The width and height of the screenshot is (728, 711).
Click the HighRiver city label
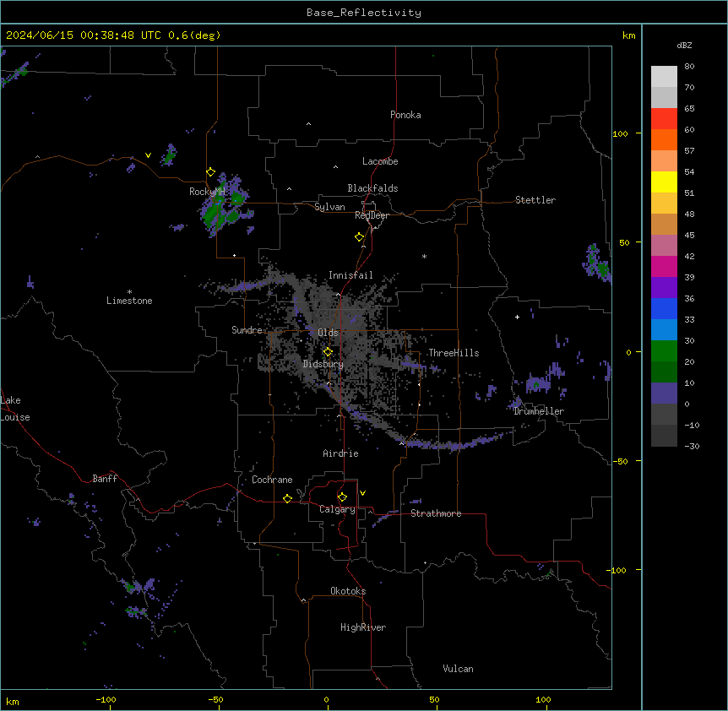coord(363,627)
